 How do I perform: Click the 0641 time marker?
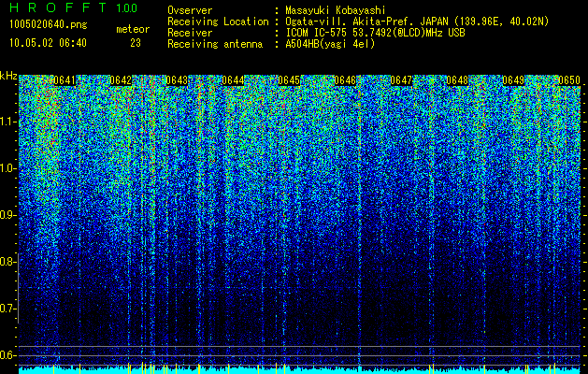(65, 80)
